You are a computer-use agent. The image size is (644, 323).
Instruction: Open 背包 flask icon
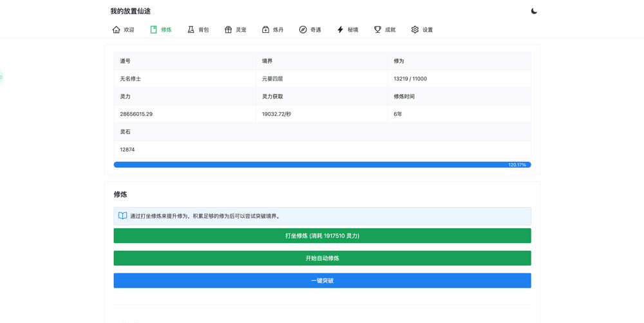[x=191, y=30]
